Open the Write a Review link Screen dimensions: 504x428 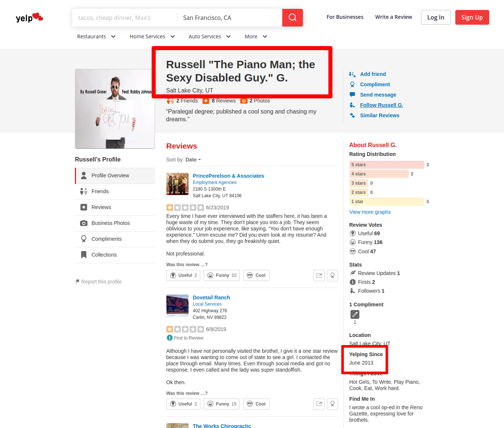point(394,17)
